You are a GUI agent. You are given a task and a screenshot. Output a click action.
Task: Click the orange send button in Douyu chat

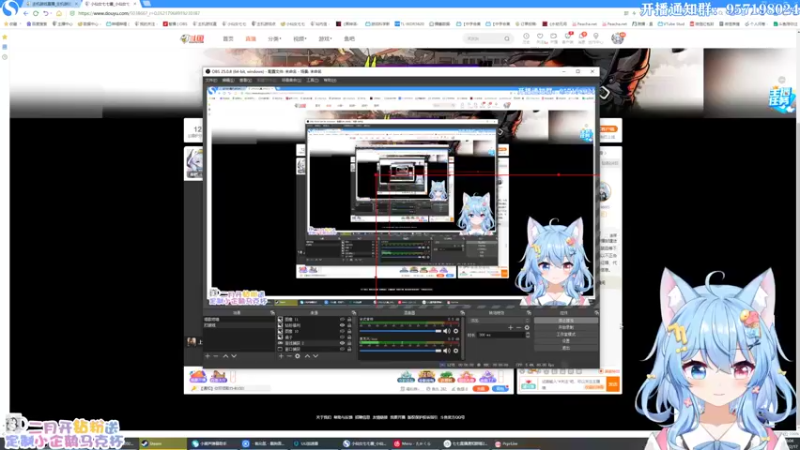[x=613, y=384]
